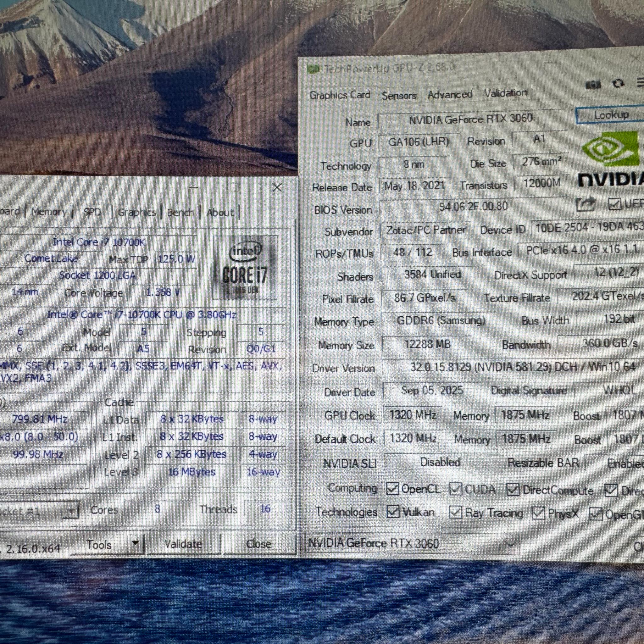This screenshot has height=644, width=644.
Task: Click the CPU specification i7-10700K @ 3.80GHz
Action: tap(142, 315)
